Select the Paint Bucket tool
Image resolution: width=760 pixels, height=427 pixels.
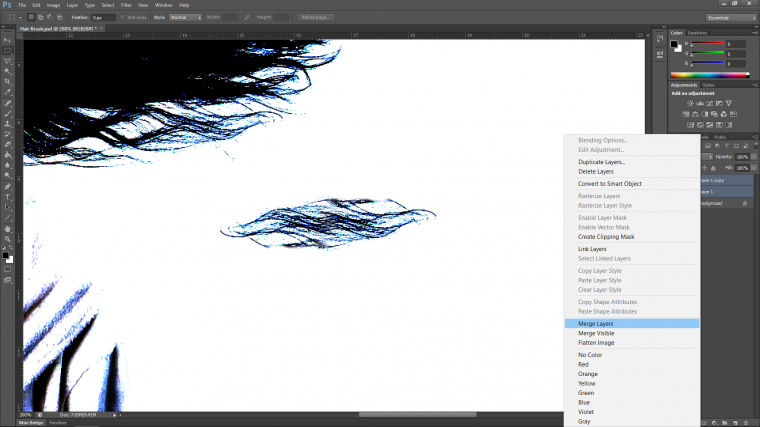7,155
